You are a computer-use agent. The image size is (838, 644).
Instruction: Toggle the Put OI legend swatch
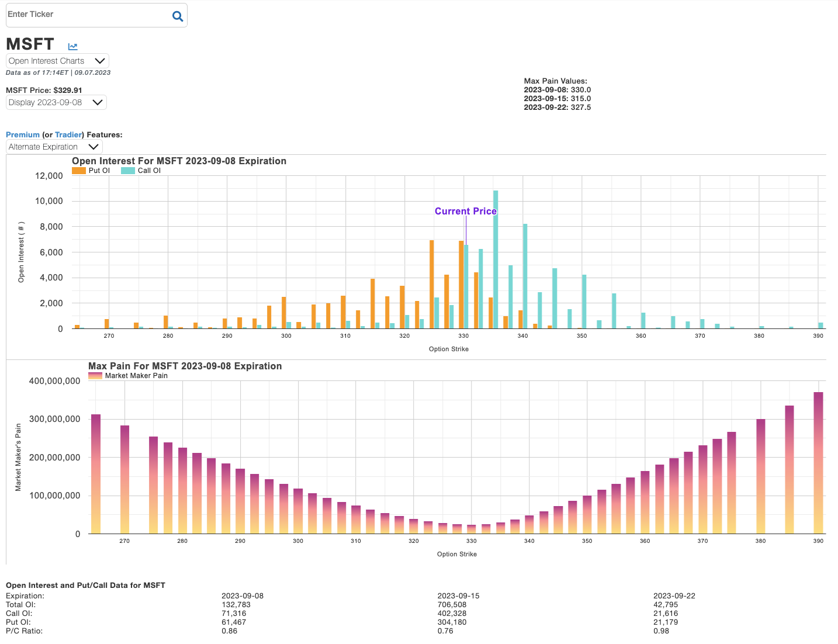(79, 171)
